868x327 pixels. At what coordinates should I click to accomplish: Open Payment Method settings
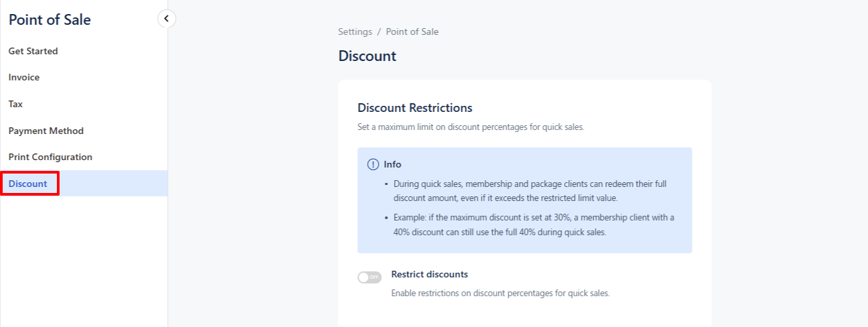point(46,131)
